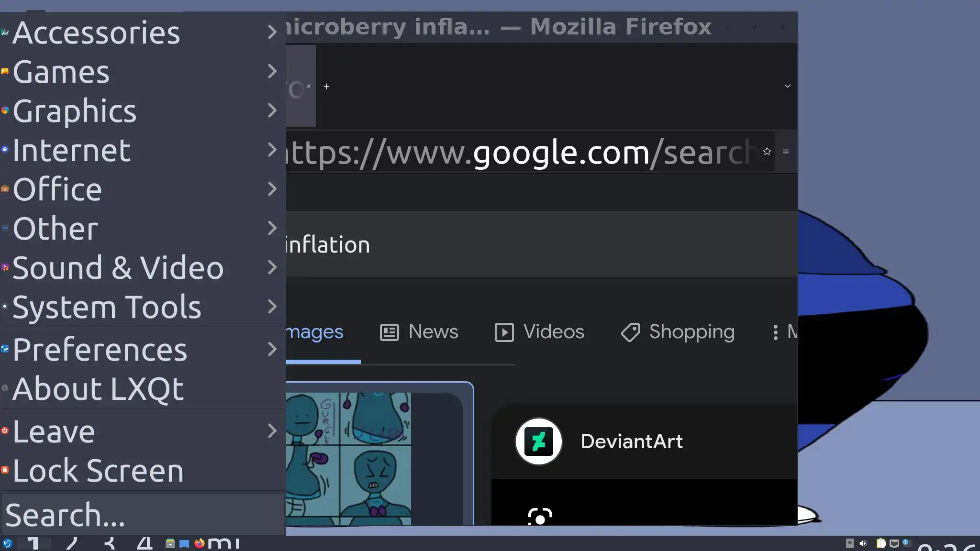980x551 pixels.
Task: Bookmark the page with the star icon
Action: click(x=767, y=151)
